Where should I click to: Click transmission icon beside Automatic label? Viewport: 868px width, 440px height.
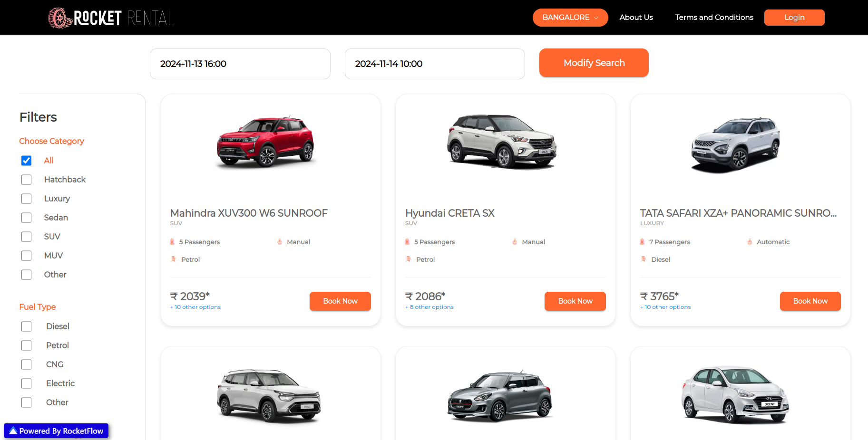point(750,242)
